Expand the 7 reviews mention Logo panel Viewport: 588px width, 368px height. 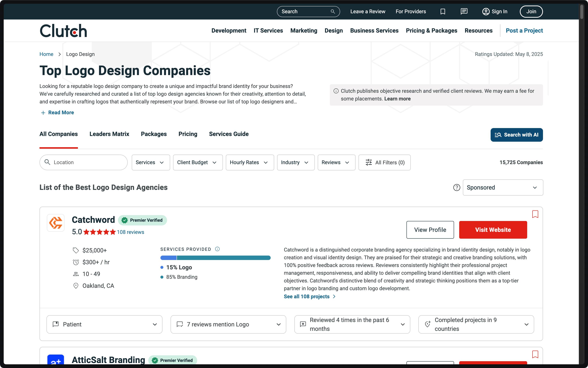click(x=228, y=324)
